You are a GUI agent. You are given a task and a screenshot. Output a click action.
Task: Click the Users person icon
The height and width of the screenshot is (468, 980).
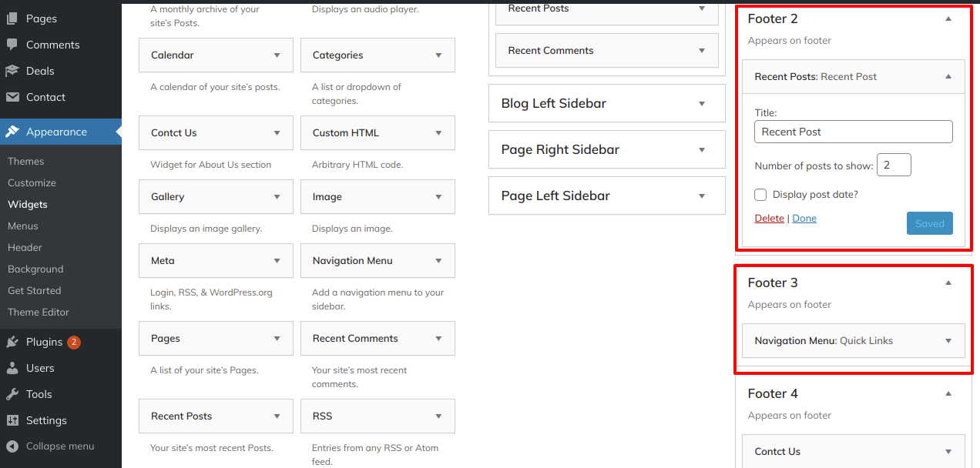[x=12, y=368]
